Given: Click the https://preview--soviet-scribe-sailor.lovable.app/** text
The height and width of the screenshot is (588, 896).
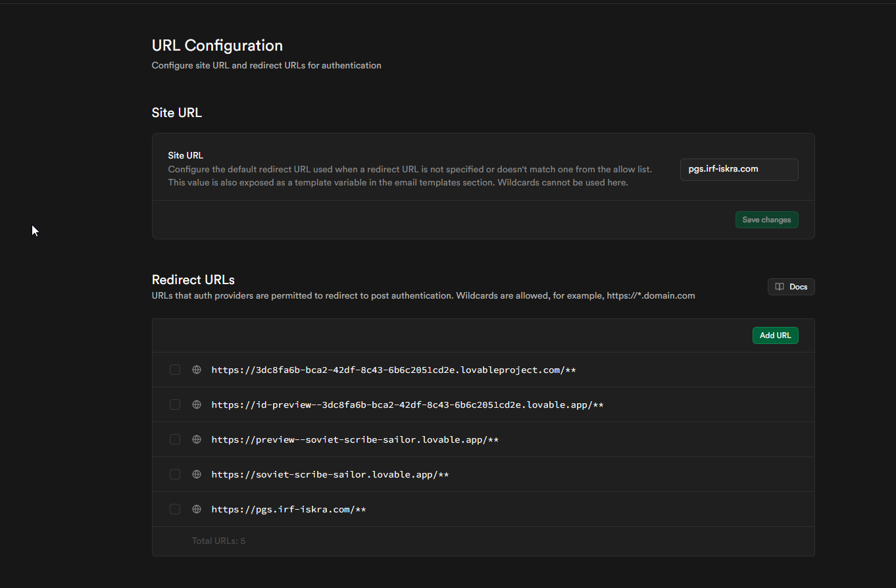Looking at the screenshot, I should point(355,439).
